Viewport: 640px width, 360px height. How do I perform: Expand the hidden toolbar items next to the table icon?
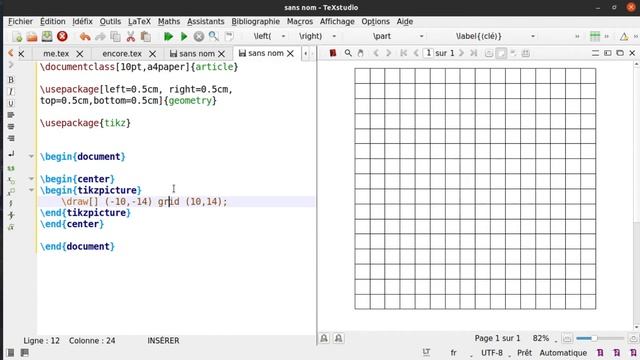coord(607,37)
